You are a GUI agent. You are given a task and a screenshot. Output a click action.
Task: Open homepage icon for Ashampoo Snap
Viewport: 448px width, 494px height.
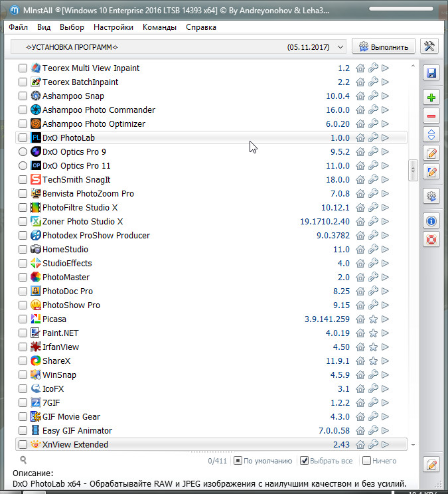(360, 96)
